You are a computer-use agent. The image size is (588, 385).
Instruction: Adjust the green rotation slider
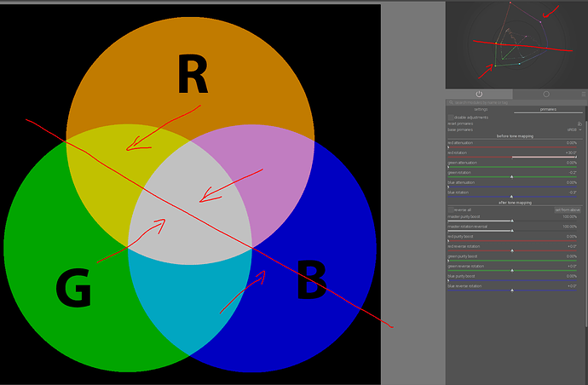pyautogui.click(x=512, y=177)
